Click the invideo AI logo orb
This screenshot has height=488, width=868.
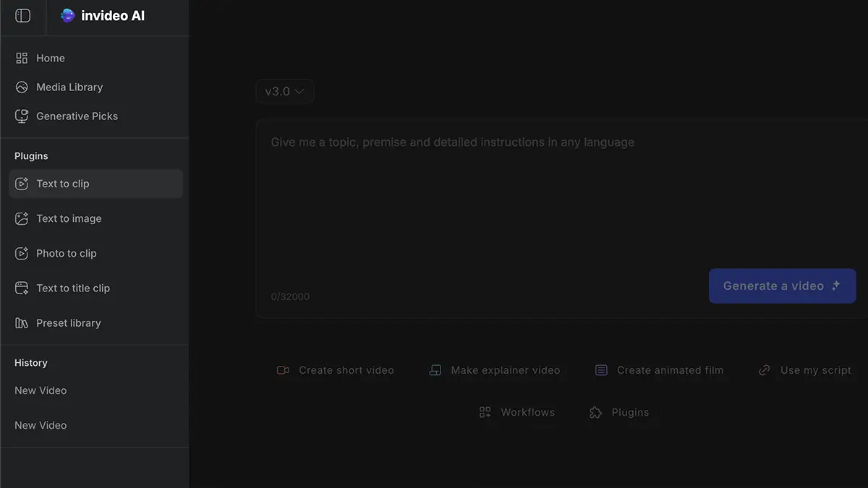pos(68,15)
